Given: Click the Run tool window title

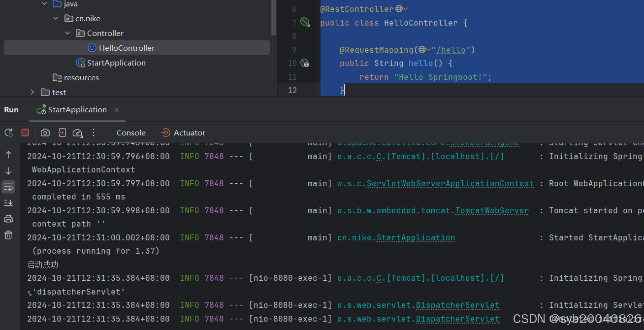Looking at the screenshot, I should 11,110.
